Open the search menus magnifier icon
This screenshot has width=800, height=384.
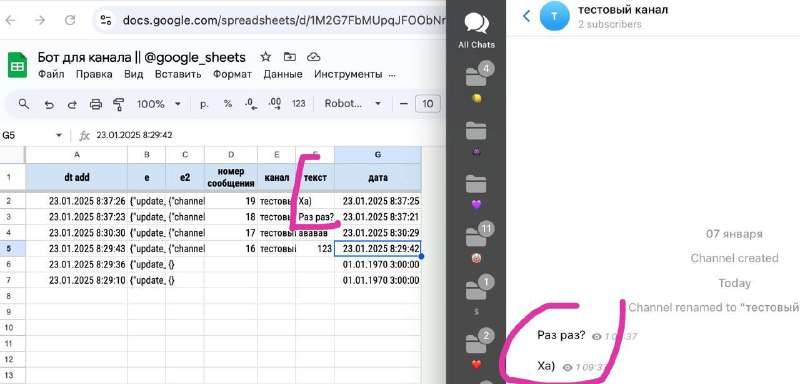23,104
